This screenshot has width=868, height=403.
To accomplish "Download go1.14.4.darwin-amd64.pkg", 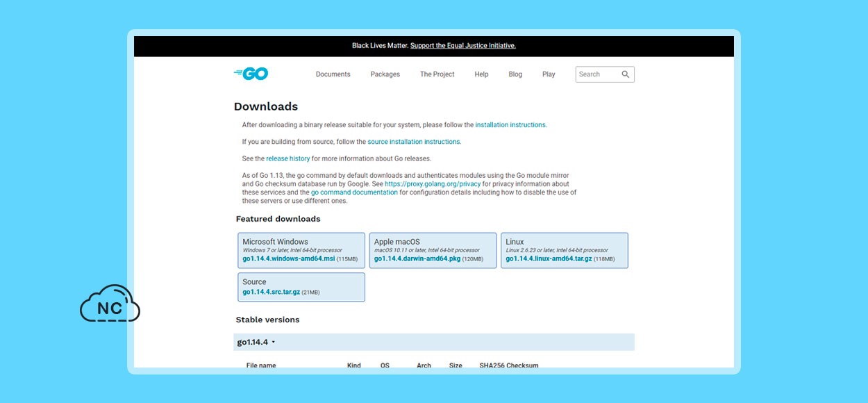I will coord(417,258).
